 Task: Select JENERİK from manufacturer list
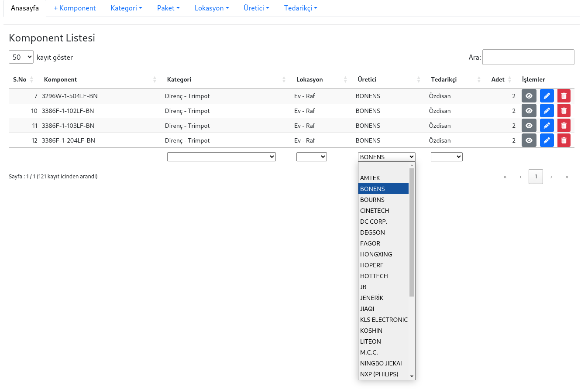tap(383, 298)
